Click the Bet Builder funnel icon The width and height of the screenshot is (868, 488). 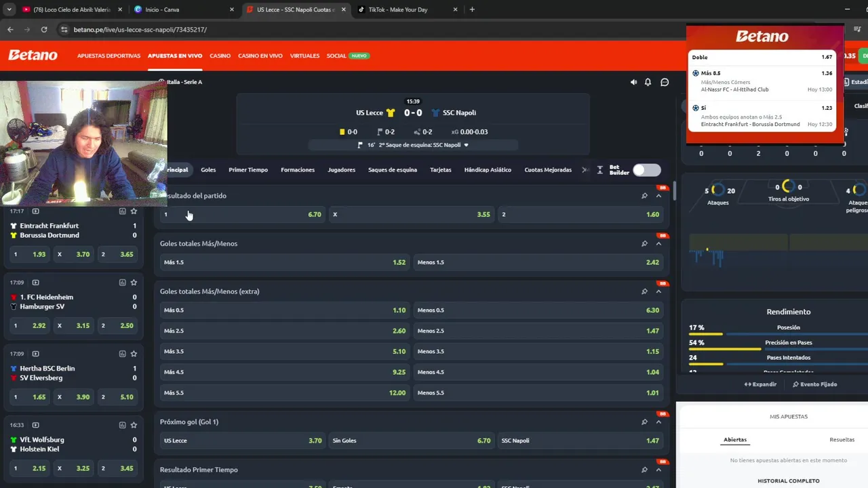click(599, 170)
